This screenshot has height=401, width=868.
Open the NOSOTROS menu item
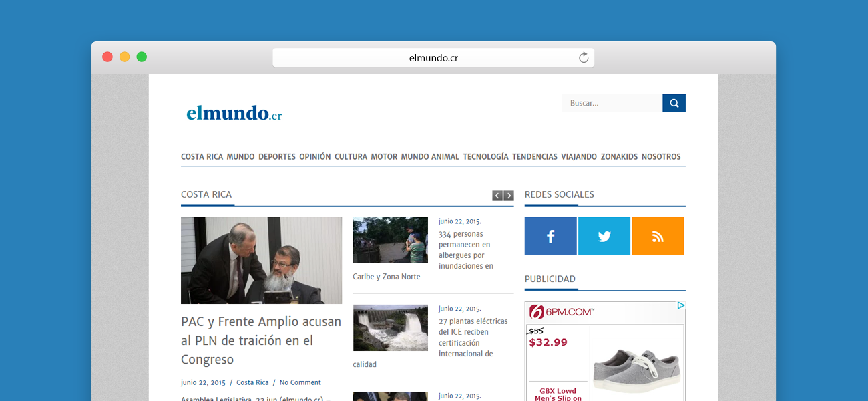pos(661,157)
